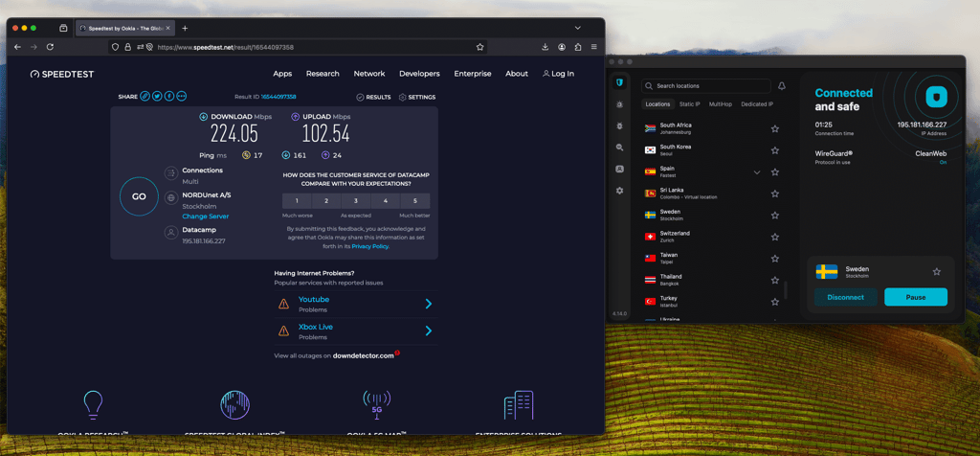This screenshot has width=980, height=456.
Task: Open Firefox View icon next to tab
Action: tap(63, 28)
